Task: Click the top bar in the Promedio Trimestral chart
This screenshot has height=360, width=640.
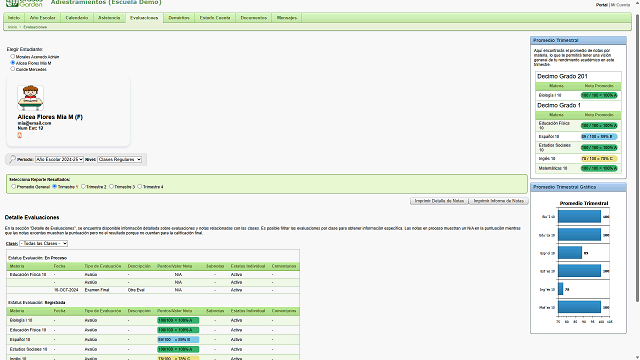Action: point(579,216)
